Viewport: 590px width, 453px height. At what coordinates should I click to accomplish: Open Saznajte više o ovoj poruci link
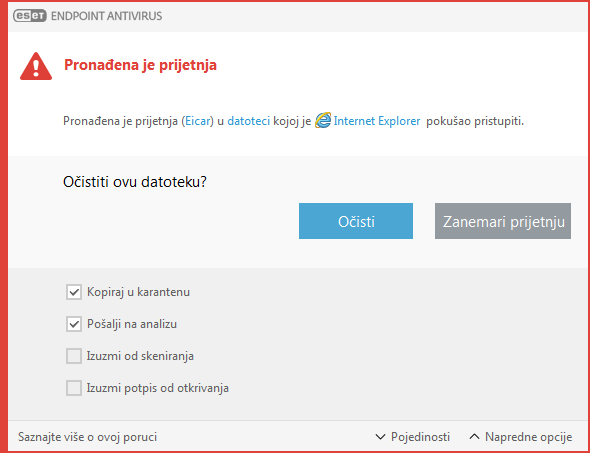click(88, 437)
